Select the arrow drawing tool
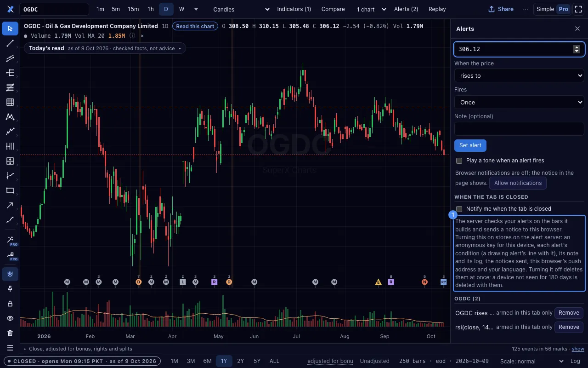This screenshot has height=368, width=588. click(x=10, y=205)
